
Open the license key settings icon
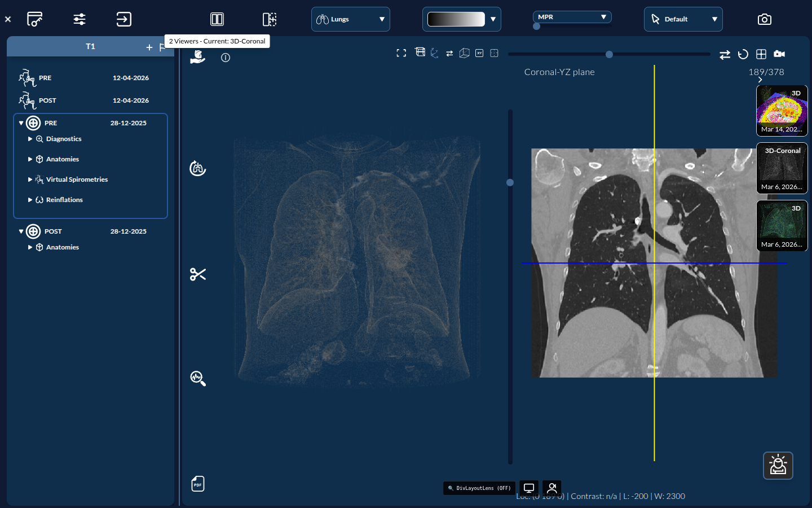[34, 19]
